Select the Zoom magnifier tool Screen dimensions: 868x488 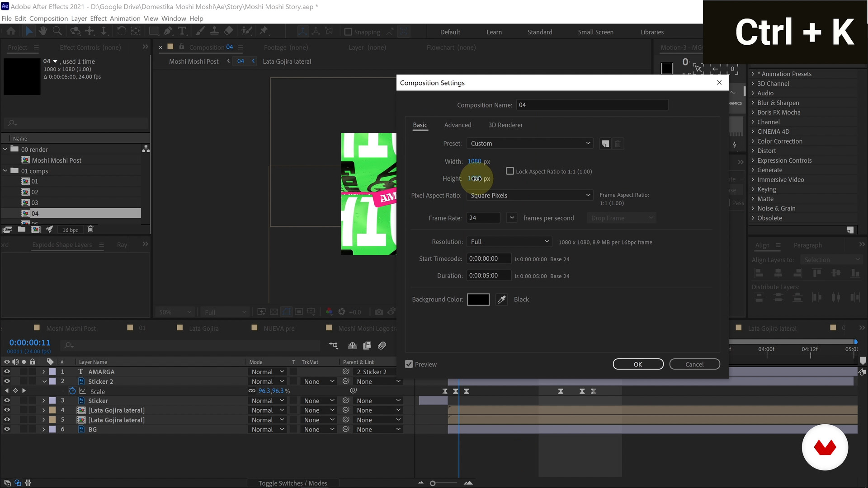point(57,31)
